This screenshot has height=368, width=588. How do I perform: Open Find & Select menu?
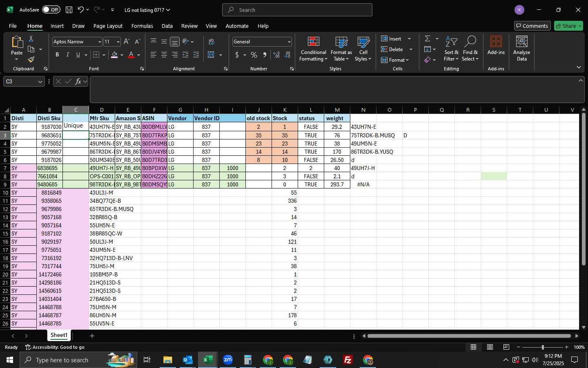(470, 49)
